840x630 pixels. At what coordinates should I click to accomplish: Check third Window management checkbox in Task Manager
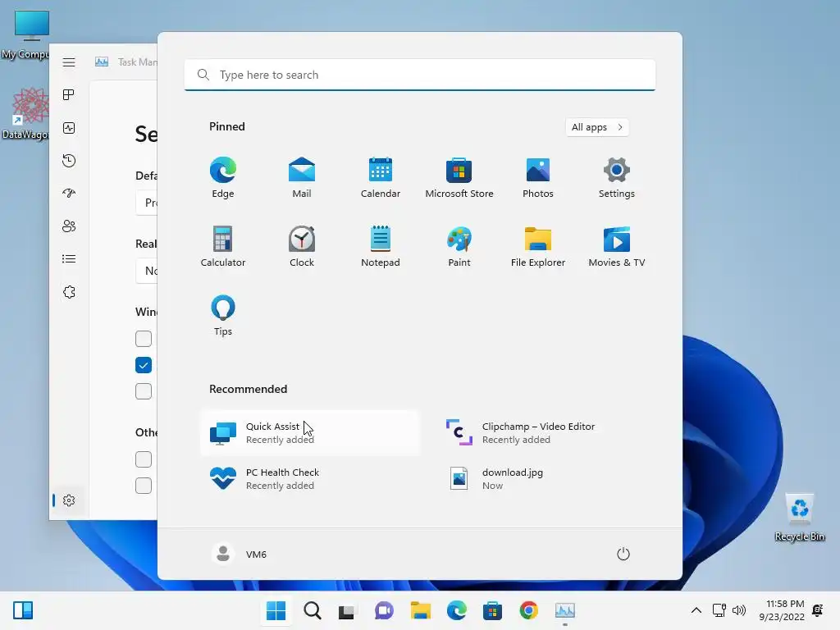[144, 391]
